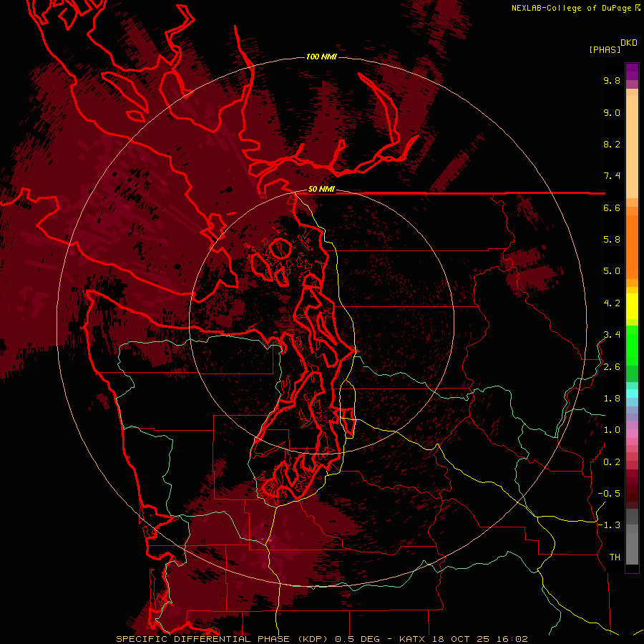Click the -0.5 value on the color scale
This screenshot has height=644, width=644.
pos(609,494)
